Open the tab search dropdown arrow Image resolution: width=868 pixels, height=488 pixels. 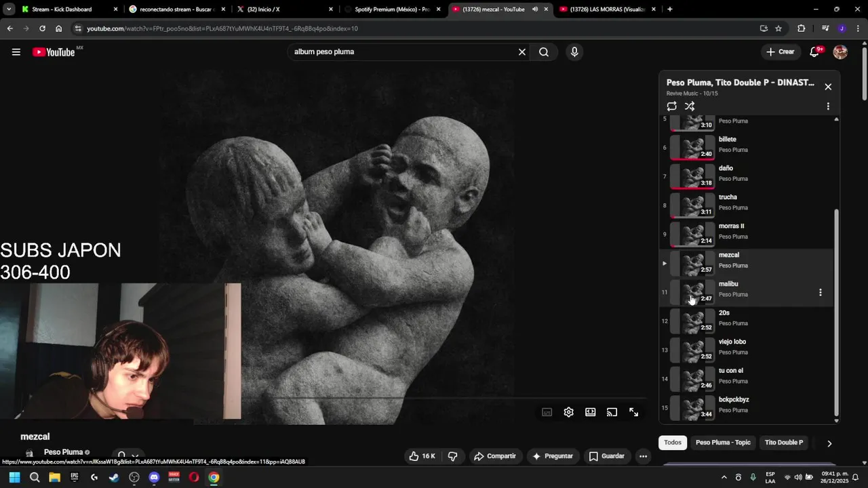point(9,9)
